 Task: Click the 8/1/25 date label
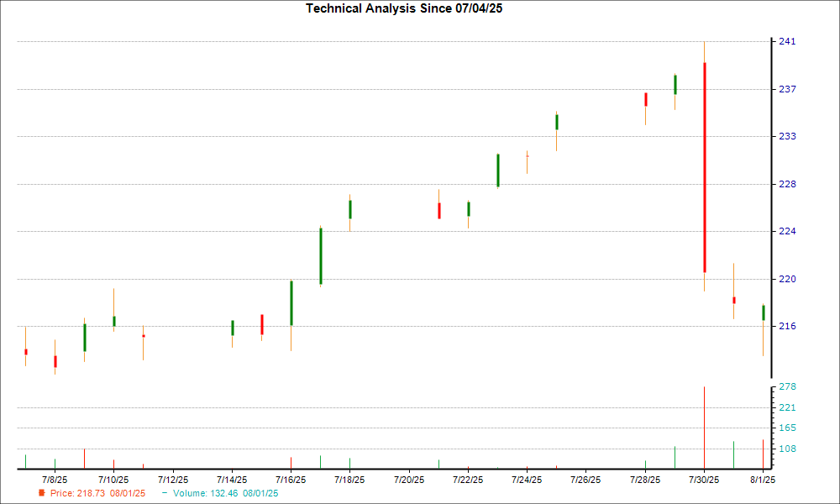click(x=763, y=480)
